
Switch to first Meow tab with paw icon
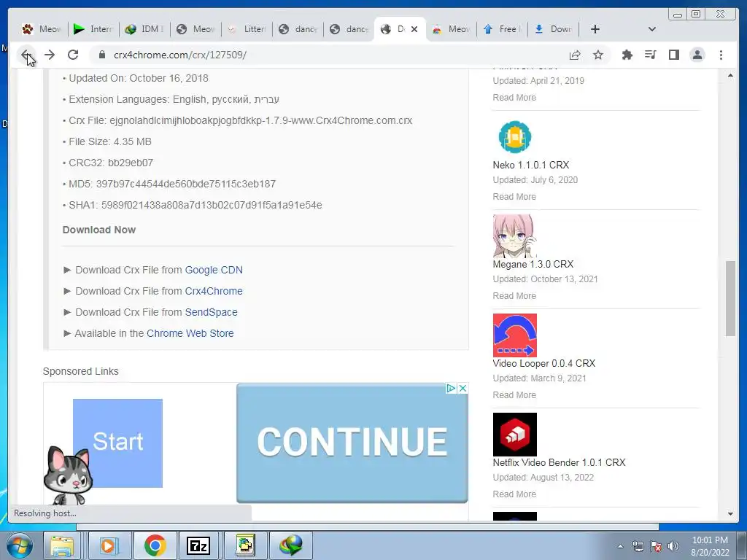[42, 29]
